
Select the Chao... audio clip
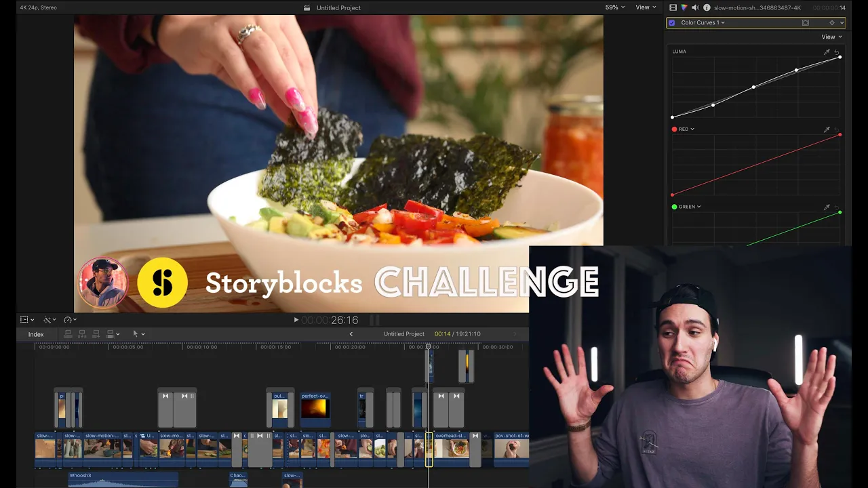tap(238, 479)
